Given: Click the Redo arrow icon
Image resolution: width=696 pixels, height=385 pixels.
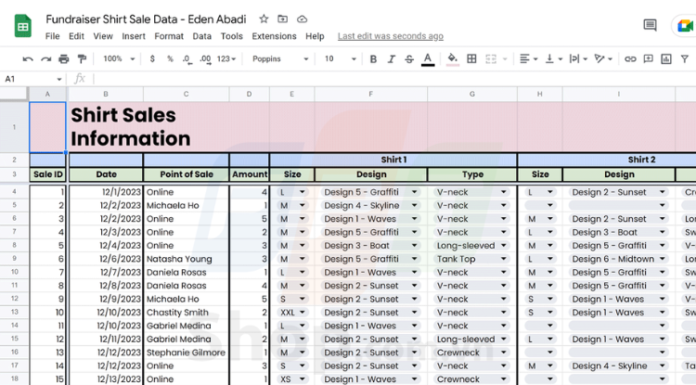Looking at the screenshot, I should click(x=46, y=59).
